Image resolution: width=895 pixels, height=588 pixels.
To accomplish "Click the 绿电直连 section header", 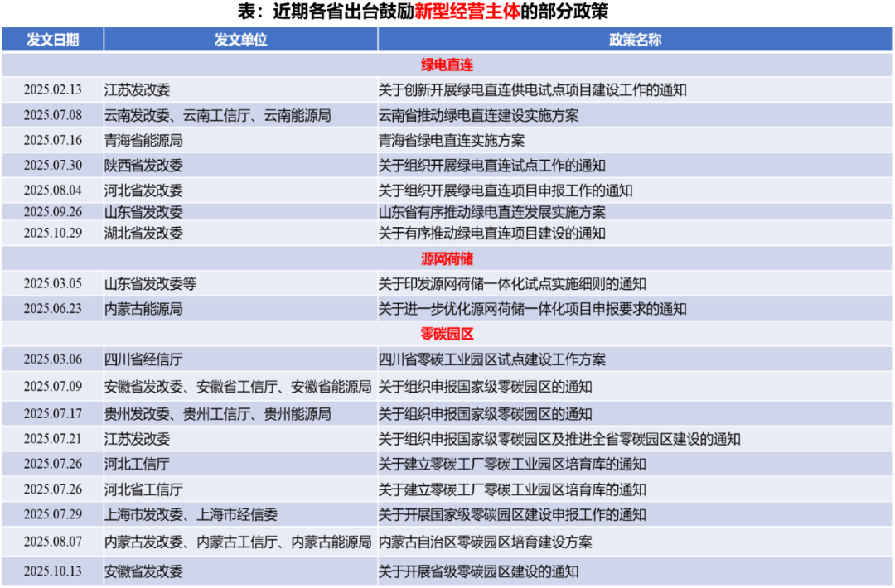I will (x=447, y=65).
